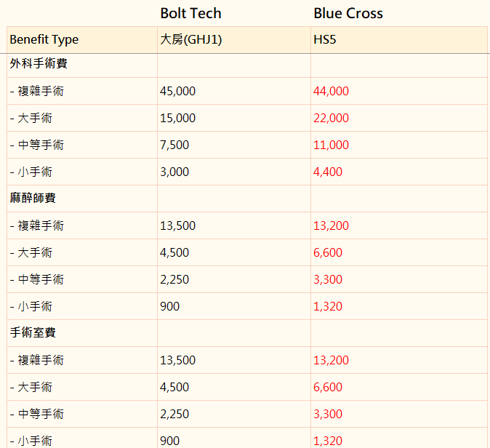This screenshot has width=490, height=448.
Task: Select the Benefit Type header cell
Action: (x=82, y=40)
